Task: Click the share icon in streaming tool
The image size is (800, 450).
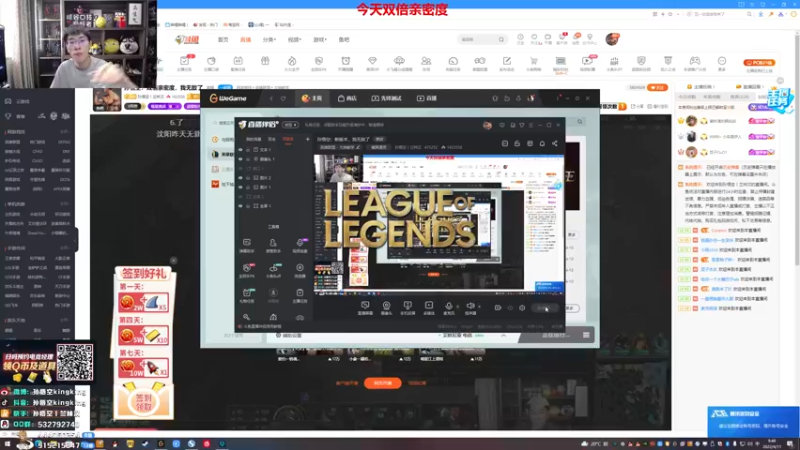Action: click(555, 143)
